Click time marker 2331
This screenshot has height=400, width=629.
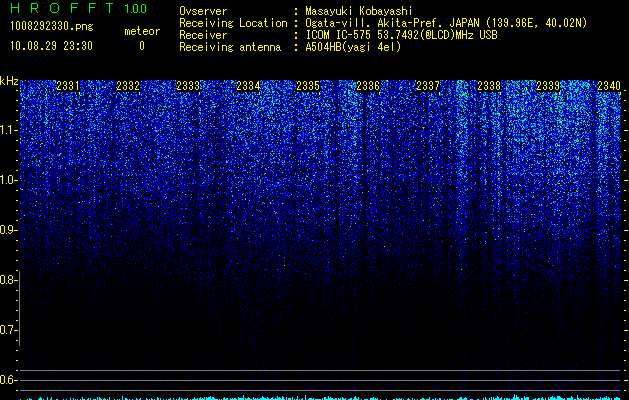tap(68, 85)
